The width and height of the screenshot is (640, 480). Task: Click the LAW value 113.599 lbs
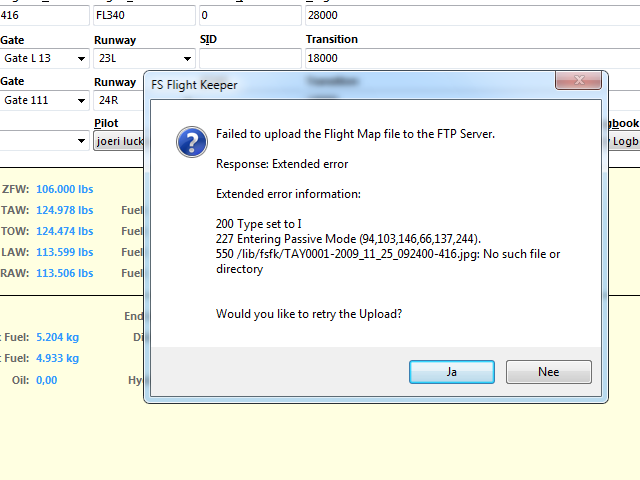[x=64, y=252]
